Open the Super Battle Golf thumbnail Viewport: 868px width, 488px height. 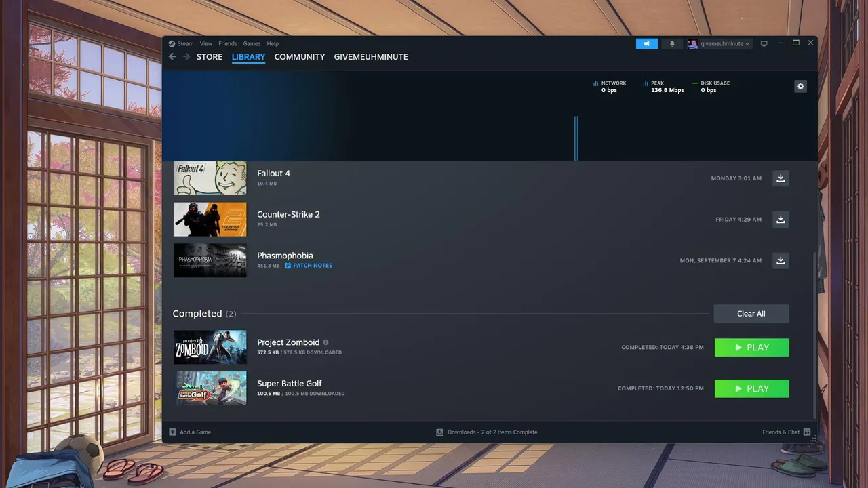point(210,388)
